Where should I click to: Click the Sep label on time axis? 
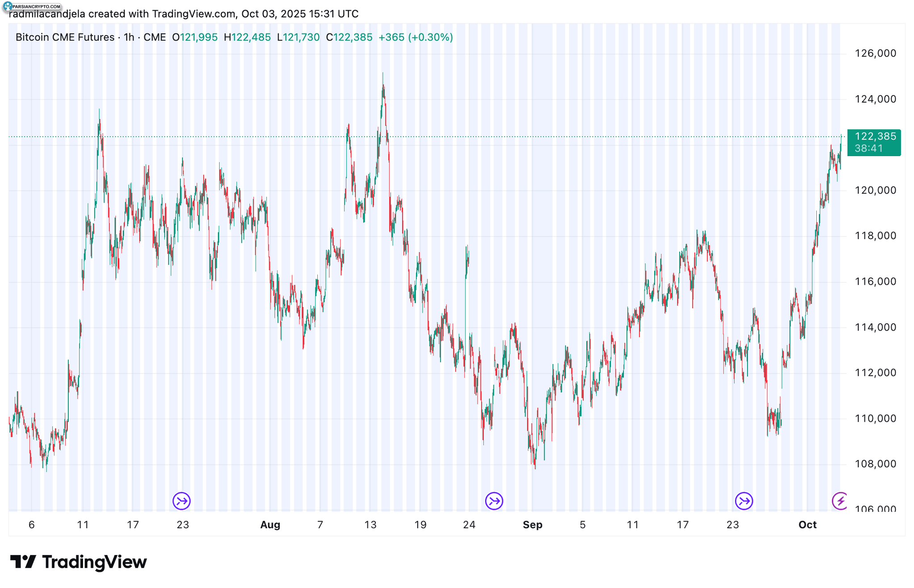532,525
